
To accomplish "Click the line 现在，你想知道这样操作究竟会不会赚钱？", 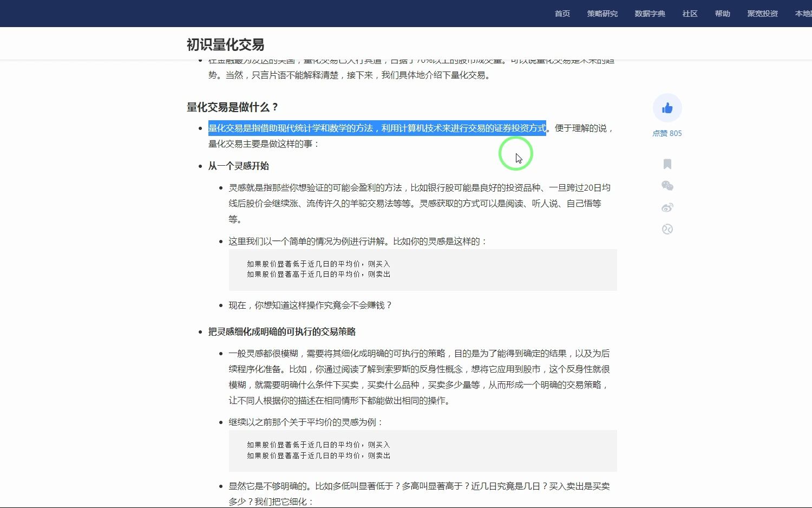I will click(311, 305).
